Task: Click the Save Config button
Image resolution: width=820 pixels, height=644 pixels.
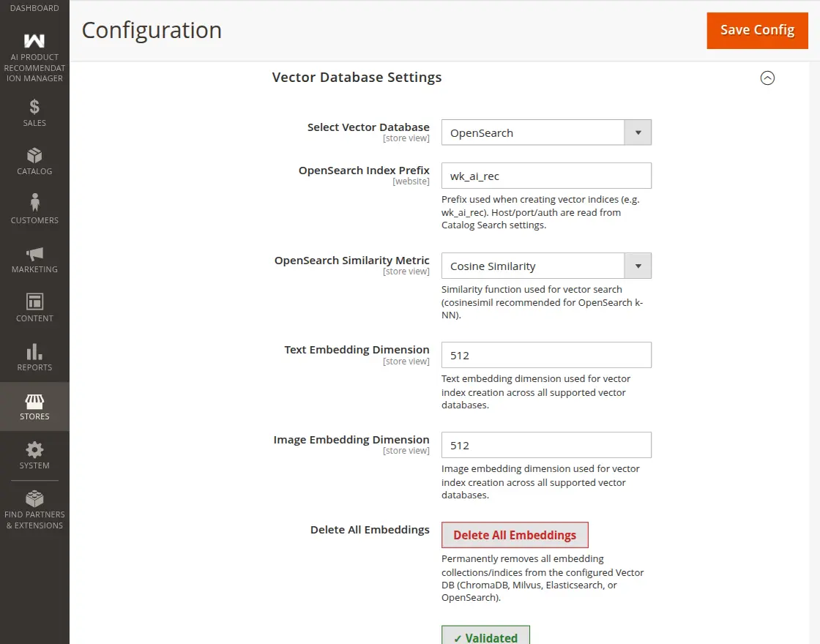Action: coord(757,30)
